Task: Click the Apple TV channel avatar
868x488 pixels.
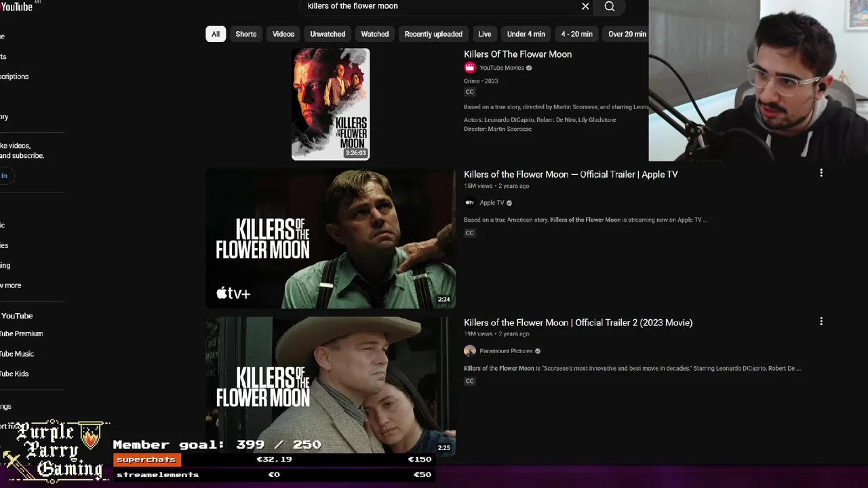Action: [470, 203]
